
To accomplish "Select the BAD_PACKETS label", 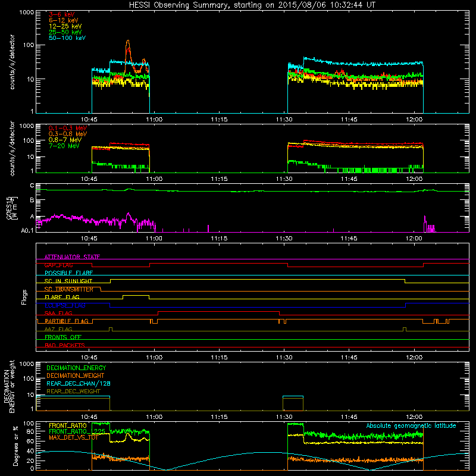I will [65, 345].
